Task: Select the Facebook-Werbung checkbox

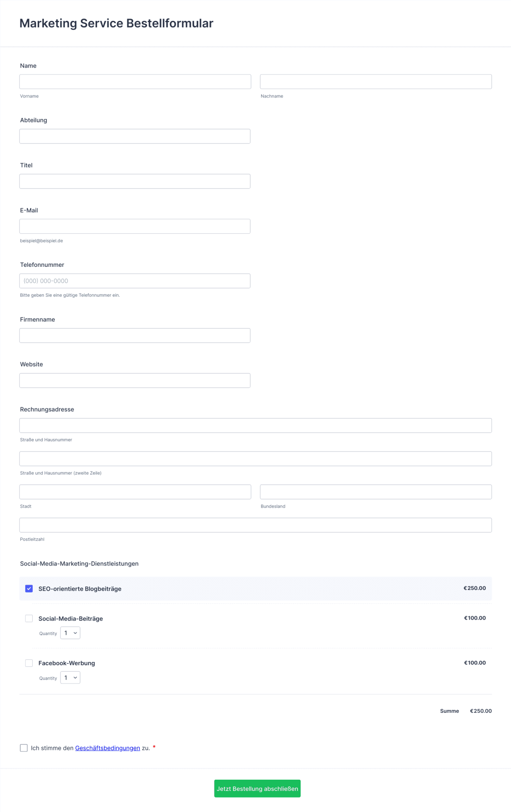Action: (x=29, y=663)
